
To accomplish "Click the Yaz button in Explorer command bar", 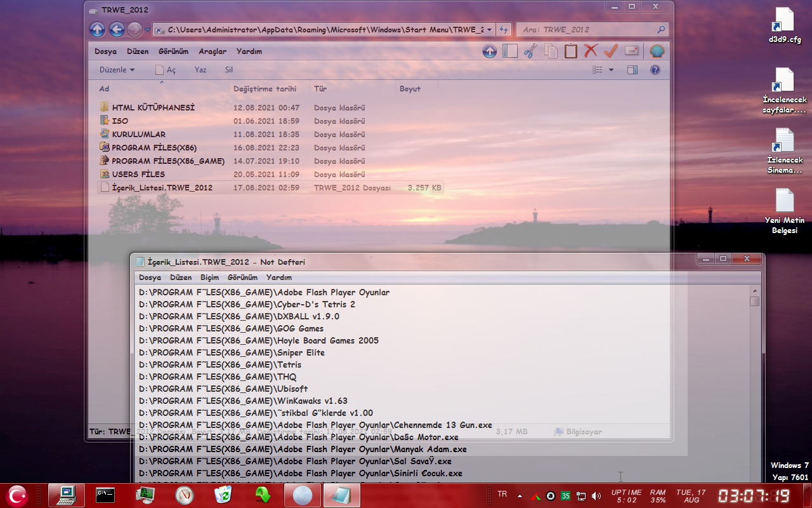I will 200,70.
